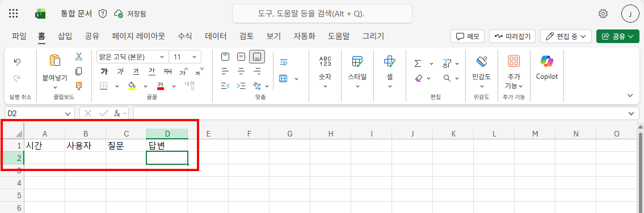Screen dimensions: 644x213
Task: Decrease the font size icon
Action: pyautogui.click(x=199, y=71)
